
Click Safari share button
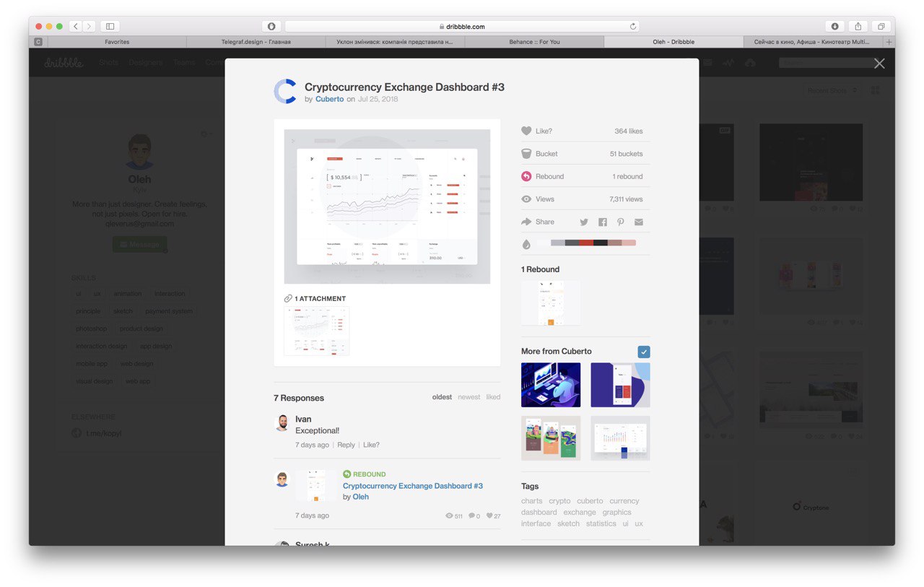pos(858,26)
